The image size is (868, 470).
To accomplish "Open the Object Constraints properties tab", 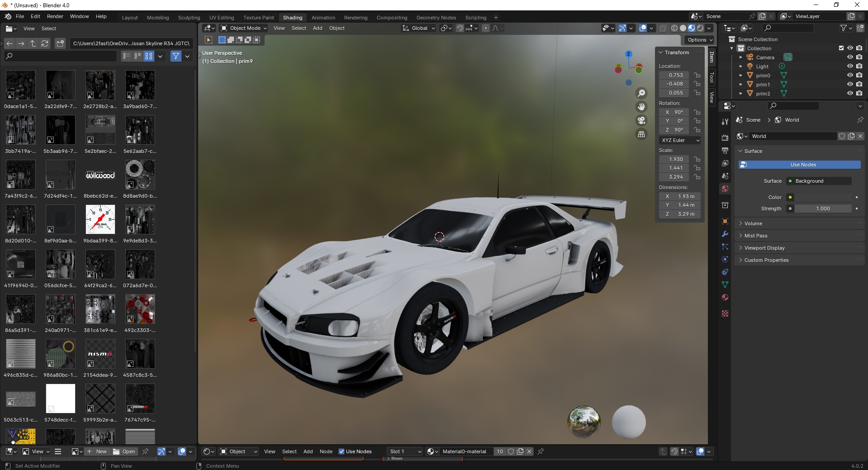I will pos(725,272).
